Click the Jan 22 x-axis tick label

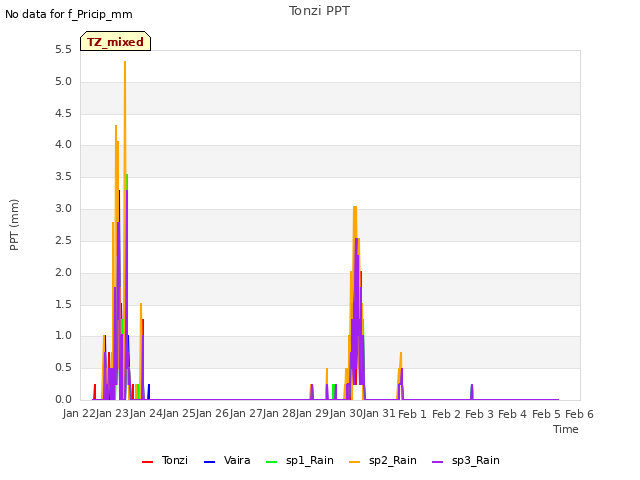tap(79, 413)
